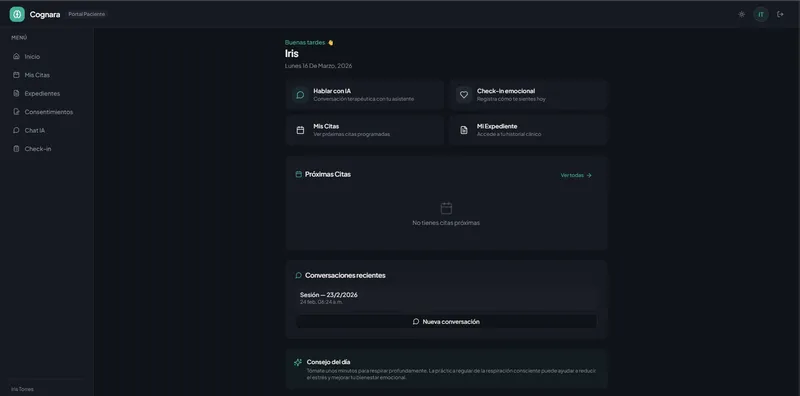800x396 pixels.
Task: Open Chat IA in the sidebar menu
Action: point(46,130)
